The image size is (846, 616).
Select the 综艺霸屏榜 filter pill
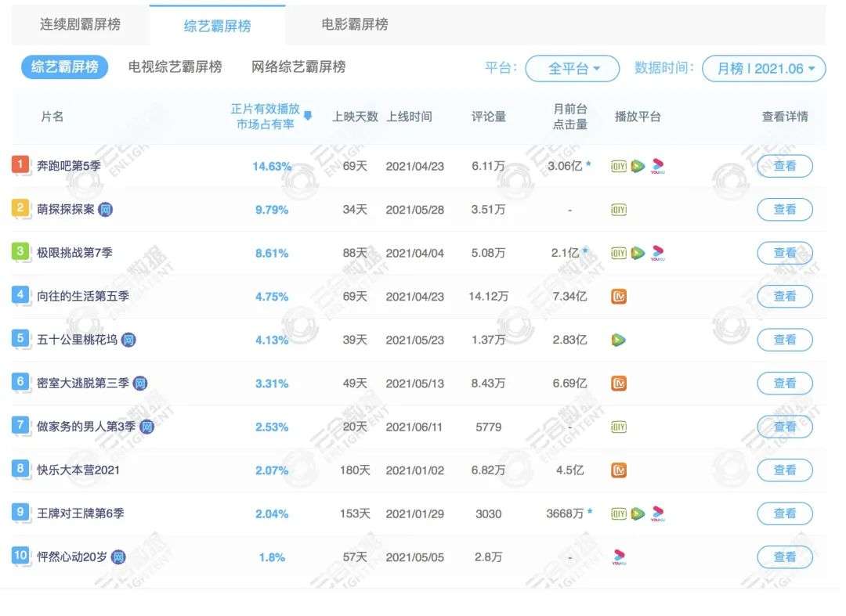(65, 67)
